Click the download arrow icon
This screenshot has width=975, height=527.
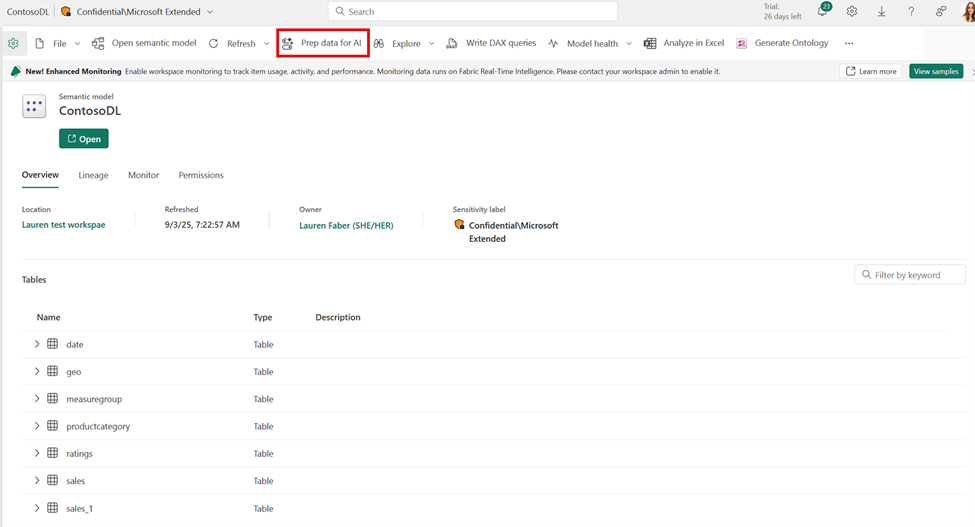click(x=881, y=12)
